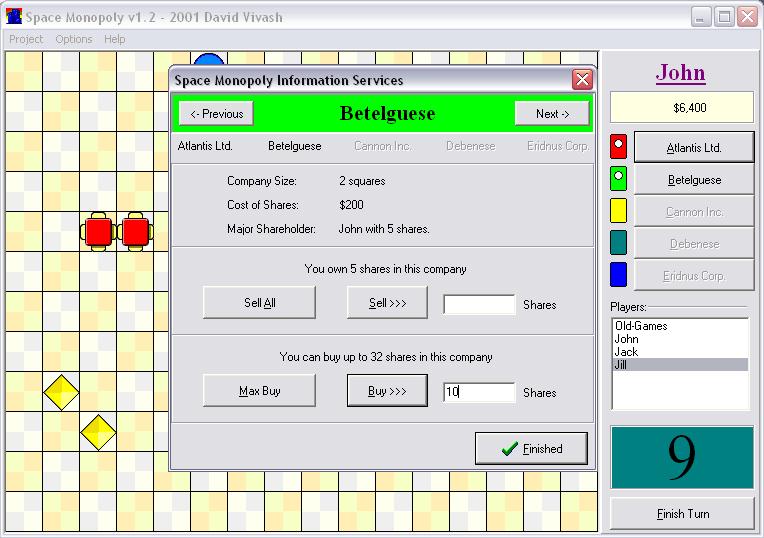
Task: Click the lower yellow diamond on the board
Action: tap(98, 432)
